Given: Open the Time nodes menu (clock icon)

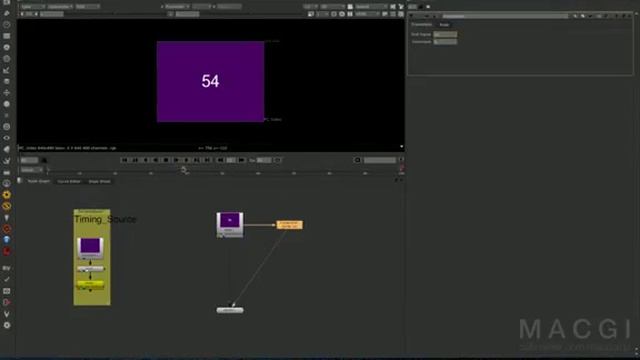Looking at the screenshot, I should point(7,25).
